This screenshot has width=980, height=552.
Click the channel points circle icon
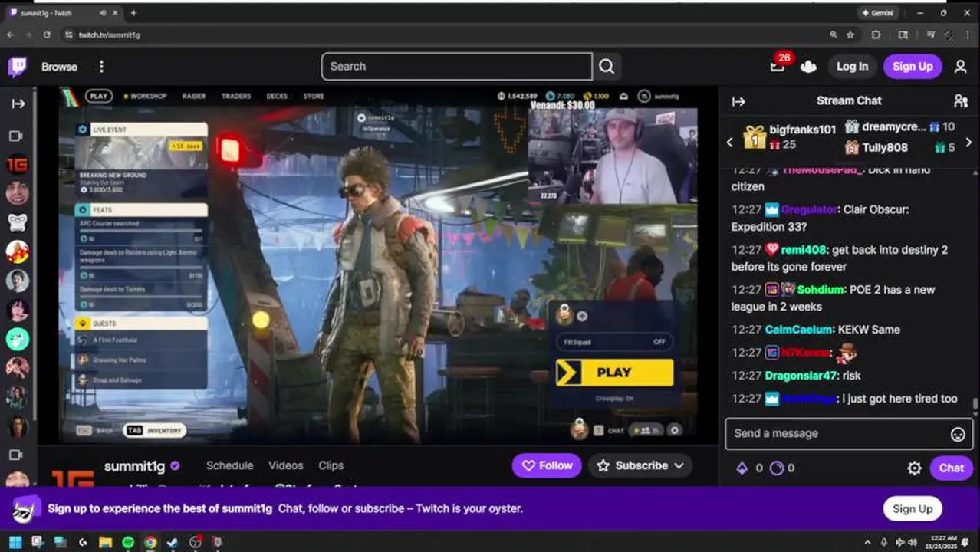tap(776, 468)
